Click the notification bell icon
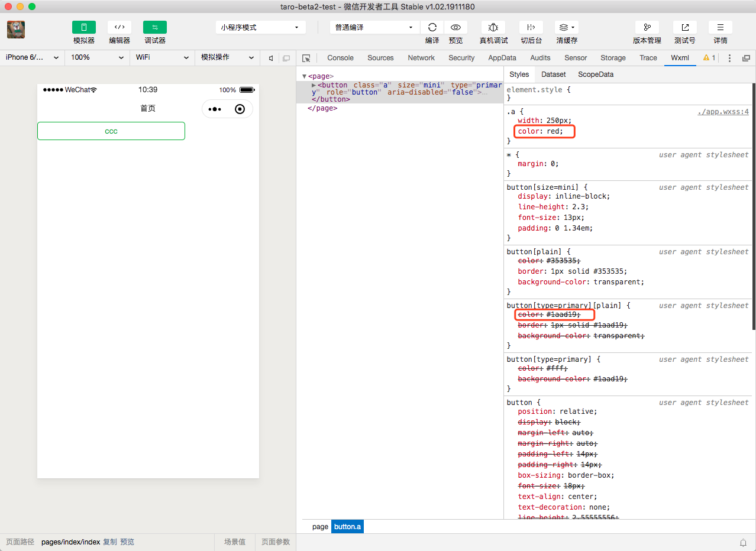The width and height of the screenshot is (756, 551). point(744,542)
